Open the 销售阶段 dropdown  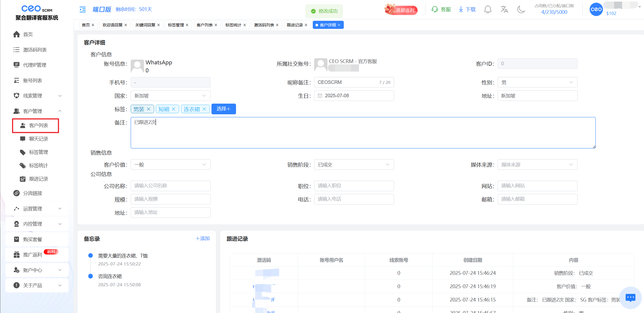click(354, 165)
